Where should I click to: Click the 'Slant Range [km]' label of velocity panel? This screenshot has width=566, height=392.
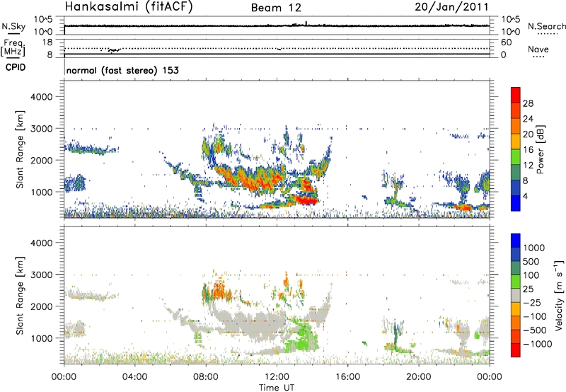click(x=20, y=295)
